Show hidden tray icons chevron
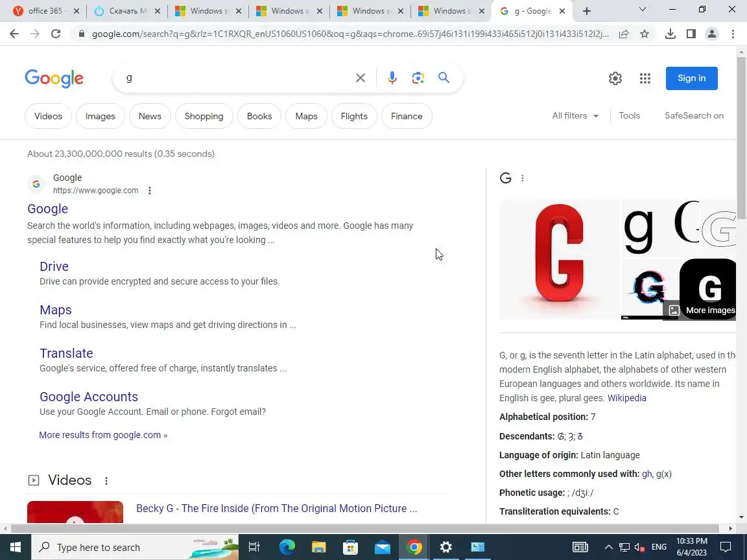 coord(608,547)
